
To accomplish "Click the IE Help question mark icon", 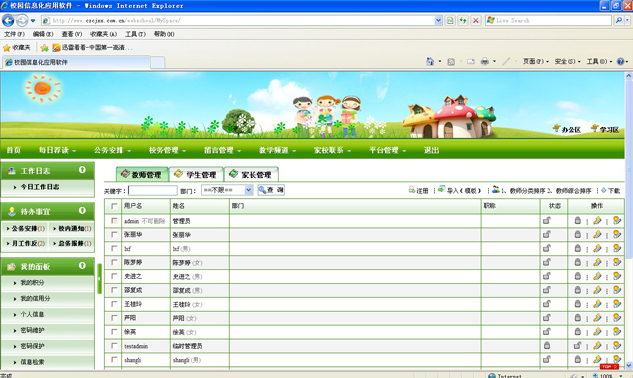I will tap(621, 61).
